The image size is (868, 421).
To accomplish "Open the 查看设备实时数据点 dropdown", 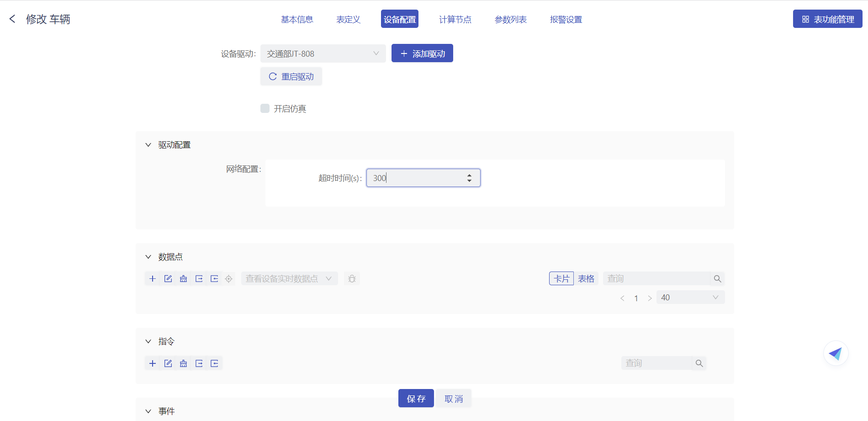I will 289,278.
